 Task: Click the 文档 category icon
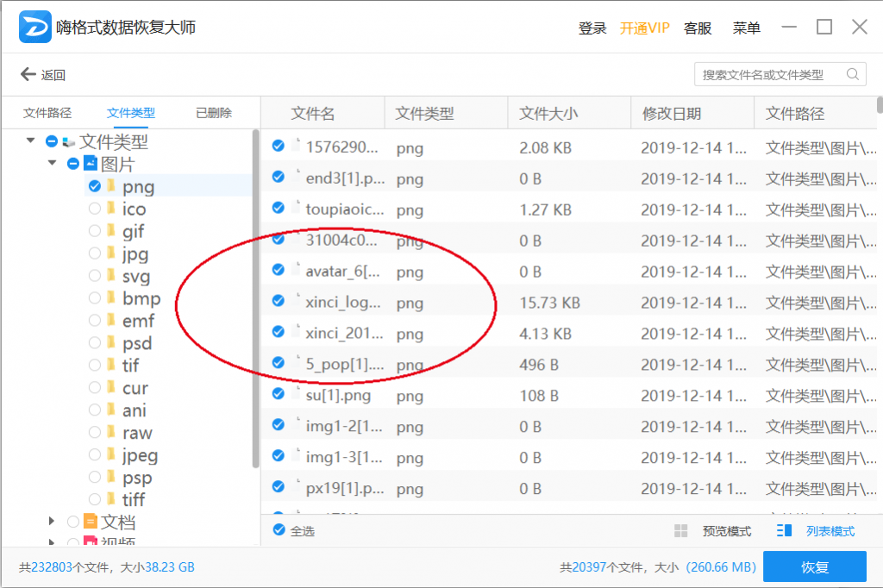coord(90,521)
